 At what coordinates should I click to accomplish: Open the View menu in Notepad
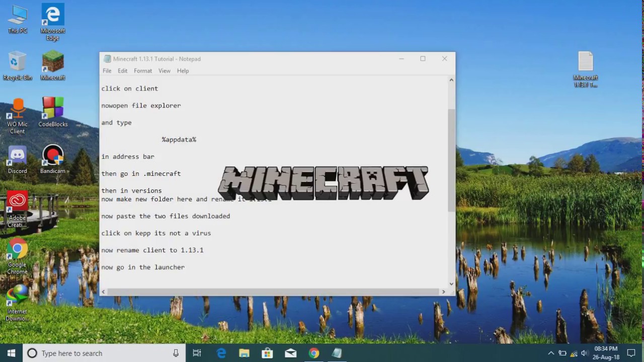pyautogui.click(x=164, y=71)
